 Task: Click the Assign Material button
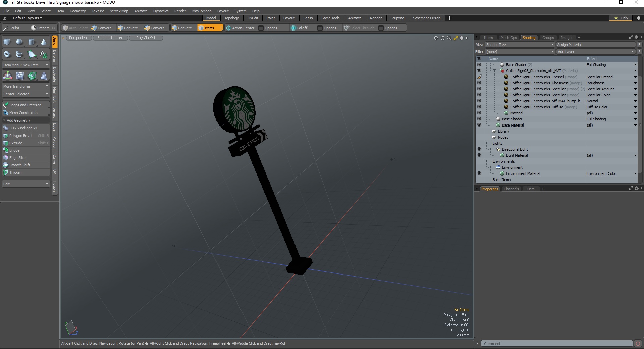tap(596, 45)
